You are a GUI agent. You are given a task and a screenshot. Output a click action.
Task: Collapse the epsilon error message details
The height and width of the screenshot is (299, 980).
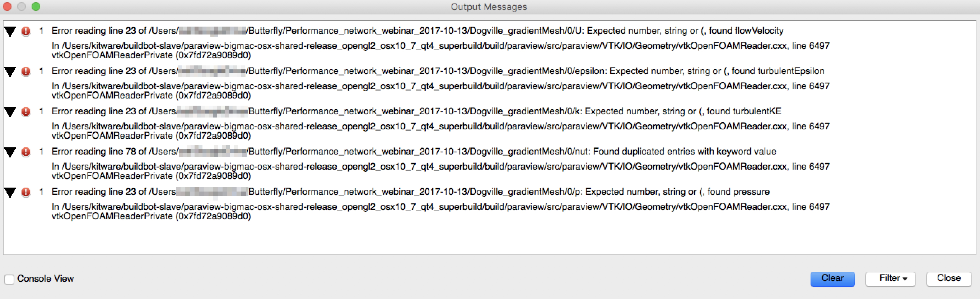point(10,72)
